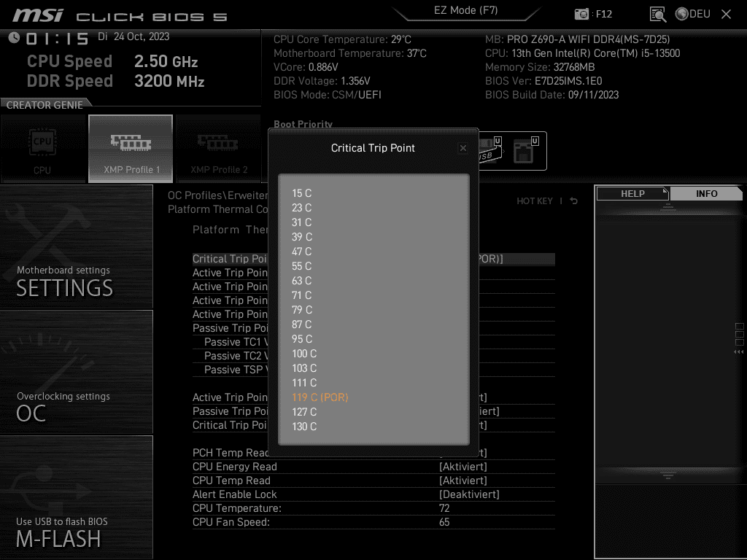747x560 pixels.
Task: Select the 63 C option
Action: pos(301,281)
